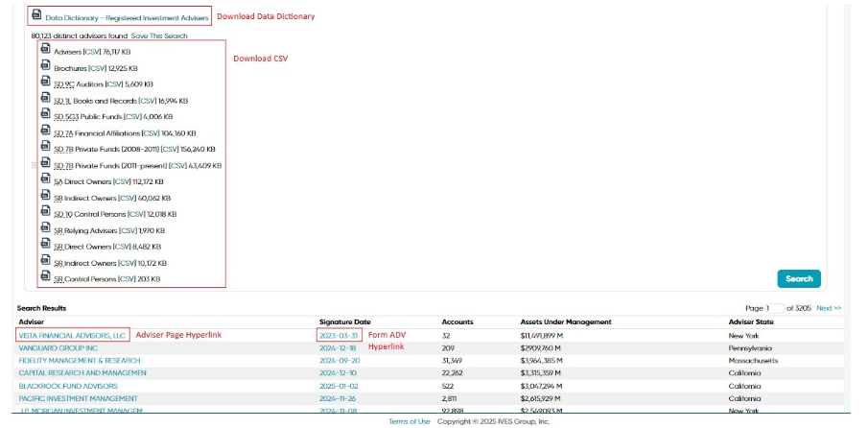
Task: Click the Brochures CSV file icon
Action: [45, 65]
